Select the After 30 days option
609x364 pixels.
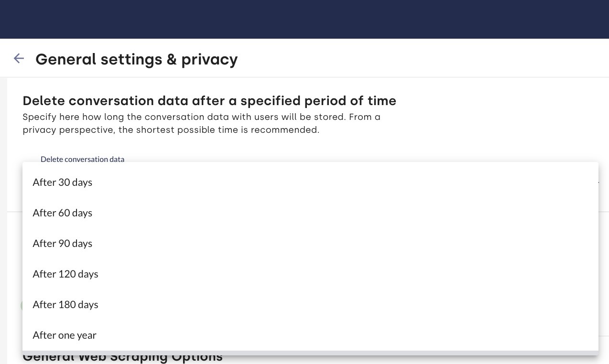(62, 182)
